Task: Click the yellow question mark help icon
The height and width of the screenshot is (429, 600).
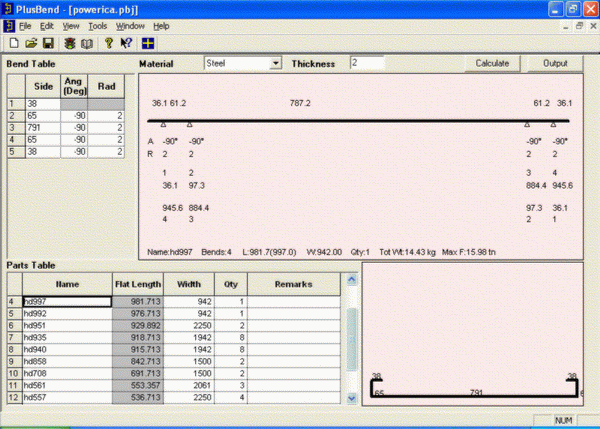Action: tap(108, 43)
